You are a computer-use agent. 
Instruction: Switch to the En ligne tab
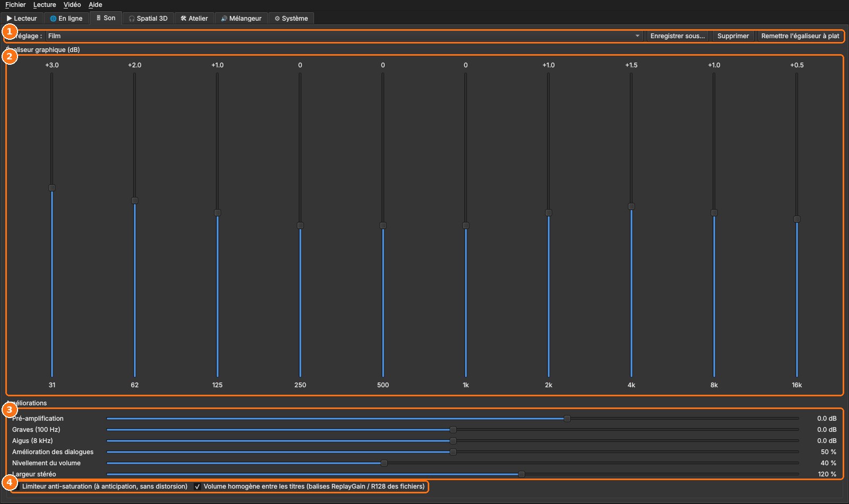[66, 18]
